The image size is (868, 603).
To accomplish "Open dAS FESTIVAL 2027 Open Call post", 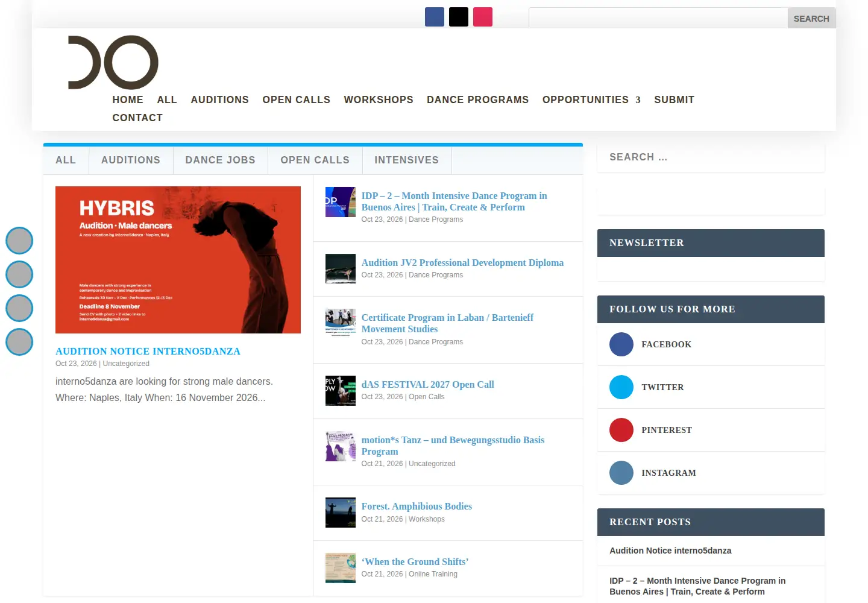I will coord(428,384).
